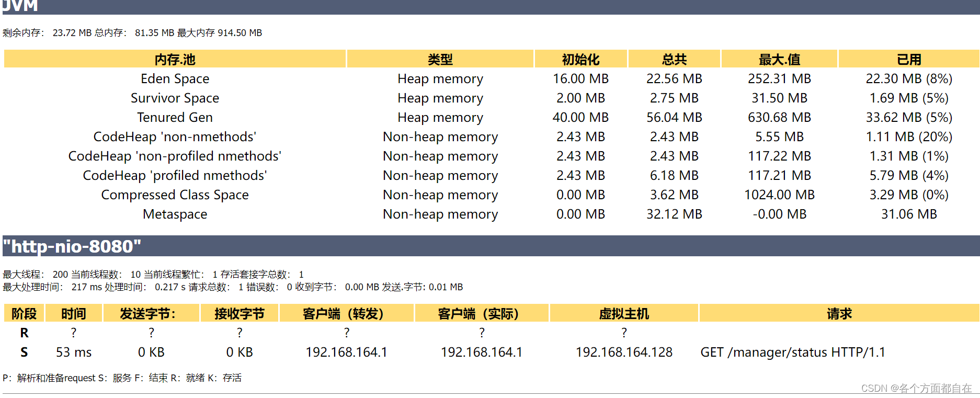The image size is (980, 398).
Task: Click the 1024.00 MB maximum value
Action: pyautogui.click(x=779, y=195)
